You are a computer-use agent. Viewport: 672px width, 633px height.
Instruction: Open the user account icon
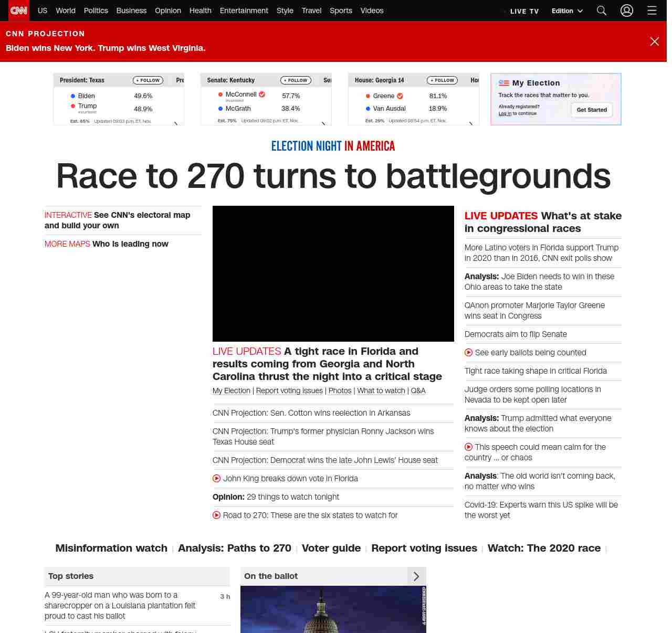click(x=627, y=10)
